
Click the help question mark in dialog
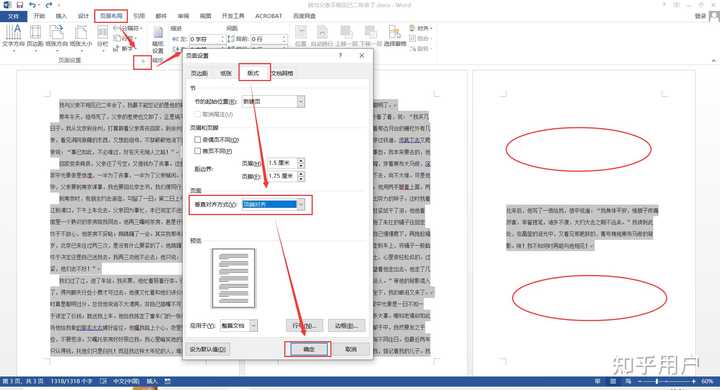pyautogui.click(x=340, y=55)
